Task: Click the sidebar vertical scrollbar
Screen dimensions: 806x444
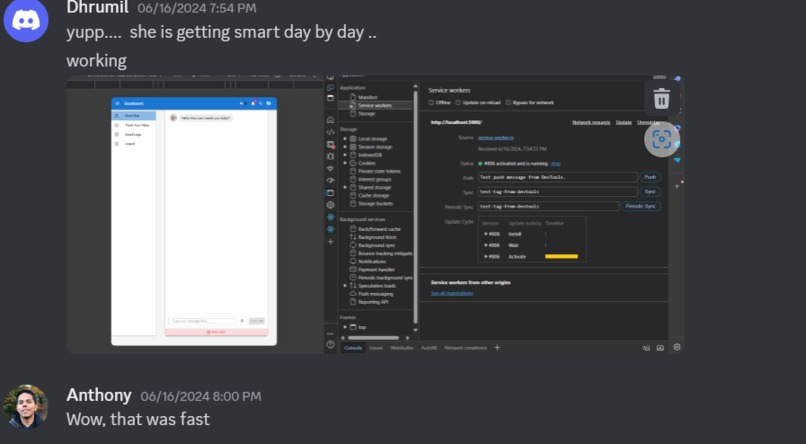Action: coord(415,206)
